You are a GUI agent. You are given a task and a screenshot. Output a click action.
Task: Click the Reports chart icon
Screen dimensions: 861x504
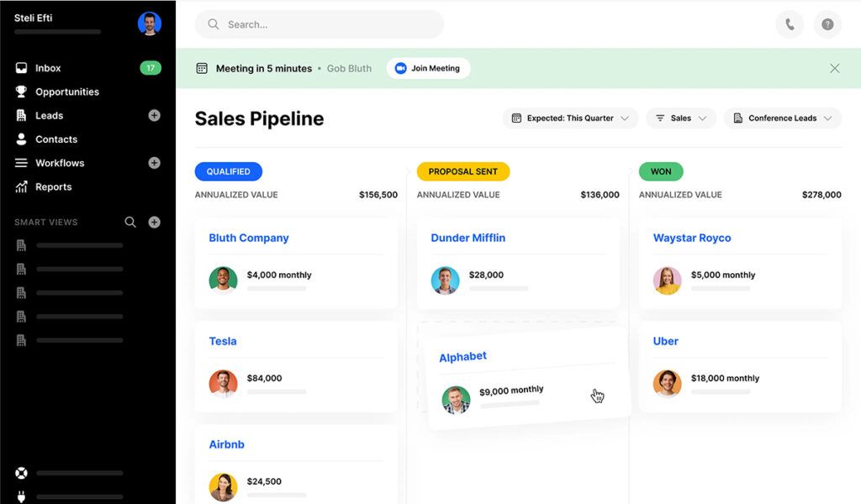coord(21,186)
